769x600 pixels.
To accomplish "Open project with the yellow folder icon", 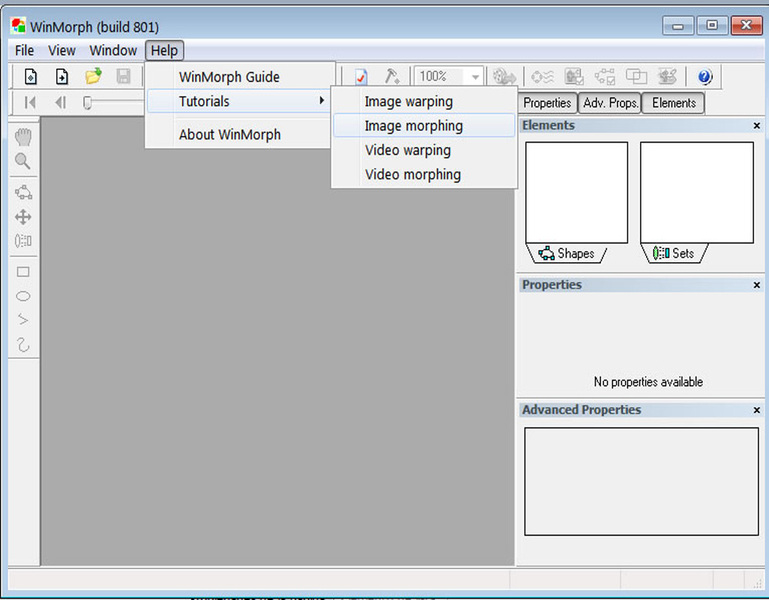I will pos(93,76).
